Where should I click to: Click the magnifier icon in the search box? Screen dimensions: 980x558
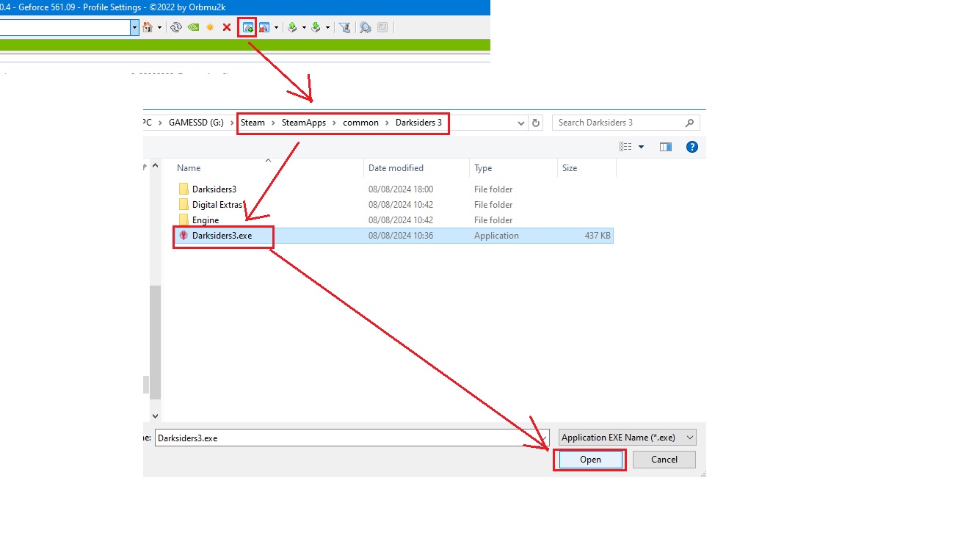689,123
